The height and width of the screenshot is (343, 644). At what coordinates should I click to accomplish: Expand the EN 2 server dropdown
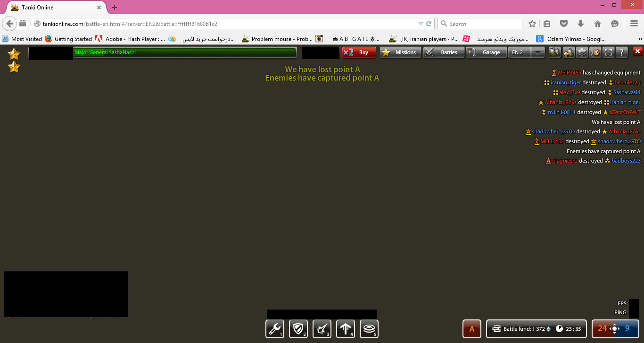point(538,52)
